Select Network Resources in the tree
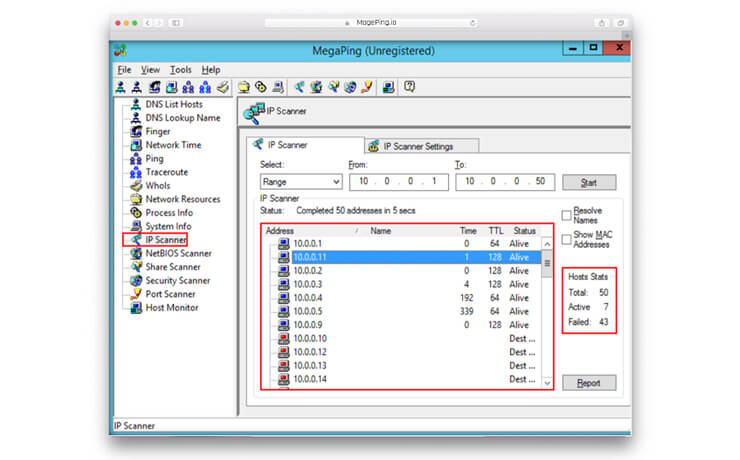 [x=183, y=199]
